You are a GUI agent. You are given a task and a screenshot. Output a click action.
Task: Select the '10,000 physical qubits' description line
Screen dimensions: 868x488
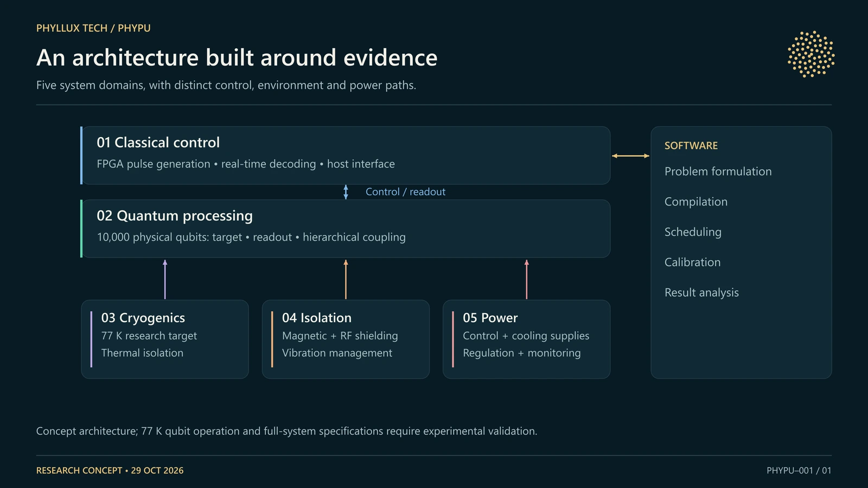(251, 237)
